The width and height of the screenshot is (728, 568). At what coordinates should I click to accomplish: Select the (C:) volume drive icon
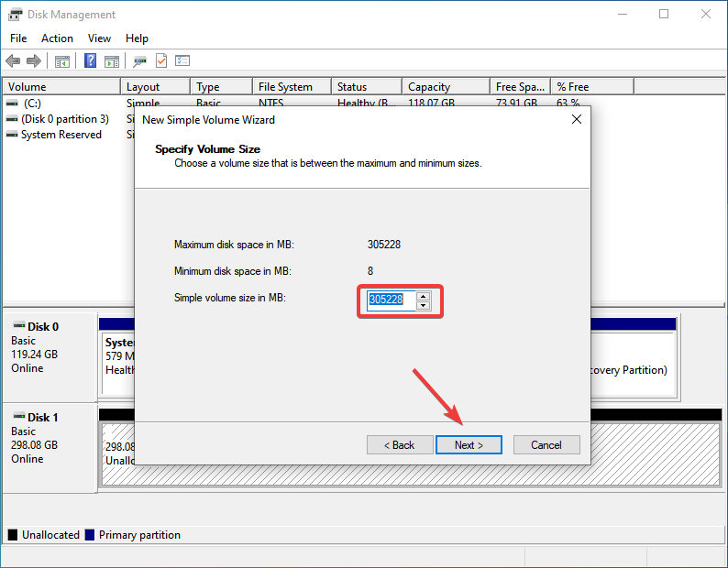tap(12, 103)
